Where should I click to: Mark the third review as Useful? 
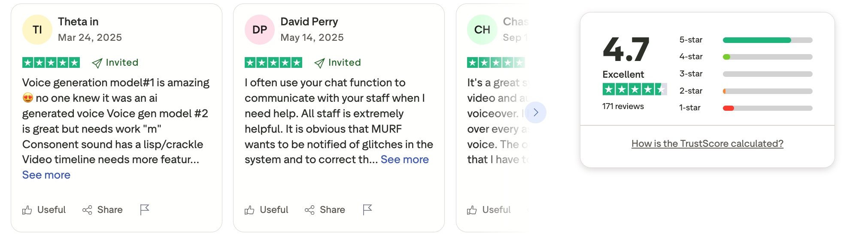489,210
